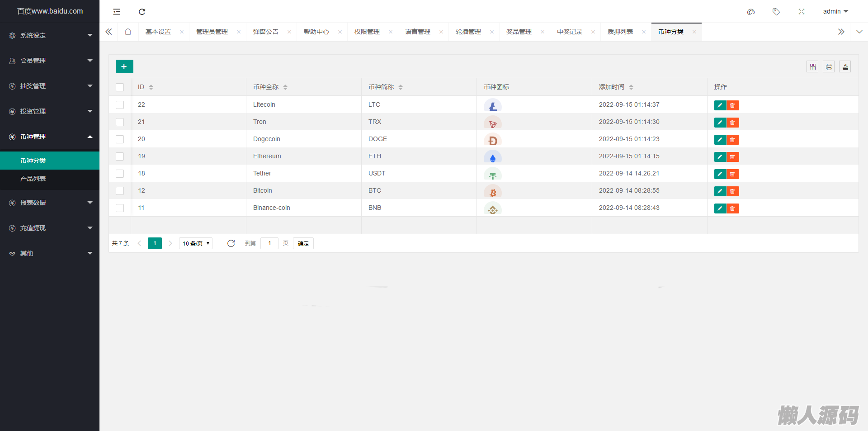Open 产品列表 in the sidebar

pyautogui.click(x=33, y=179)
